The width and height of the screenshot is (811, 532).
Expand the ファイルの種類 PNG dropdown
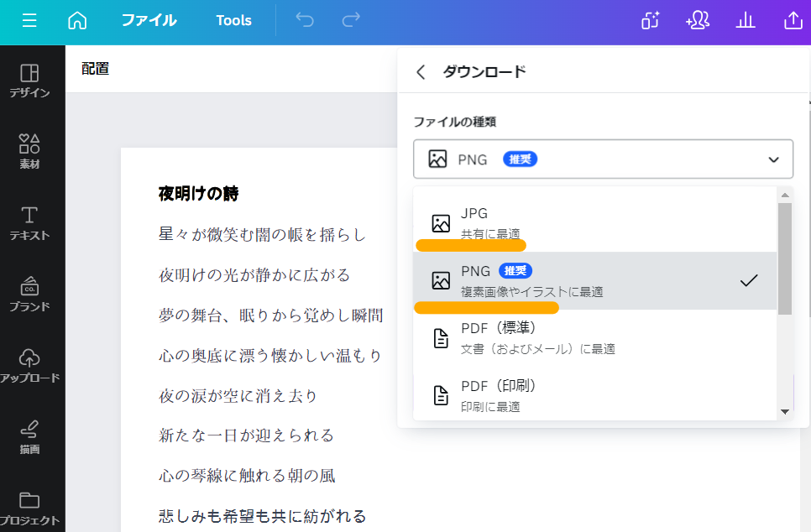pyautogui.click(x=603, y=159)
